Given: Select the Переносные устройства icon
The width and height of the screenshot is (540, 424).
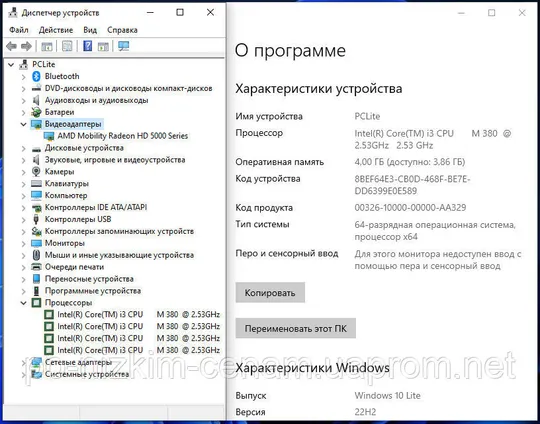Looking at the screenshot, I should click(36, 279).
